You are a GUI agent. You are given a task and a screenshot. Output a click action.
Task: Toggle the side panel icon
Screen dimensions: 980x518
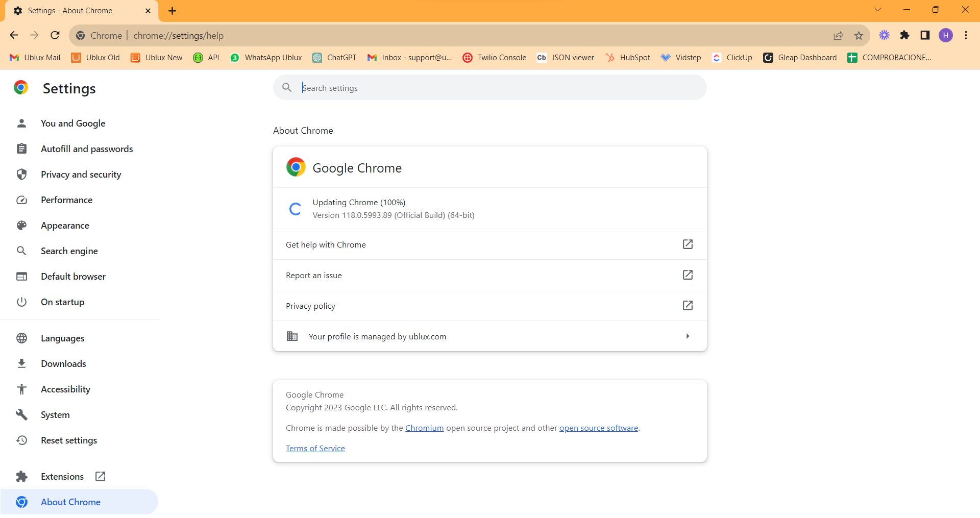point(925,35)
